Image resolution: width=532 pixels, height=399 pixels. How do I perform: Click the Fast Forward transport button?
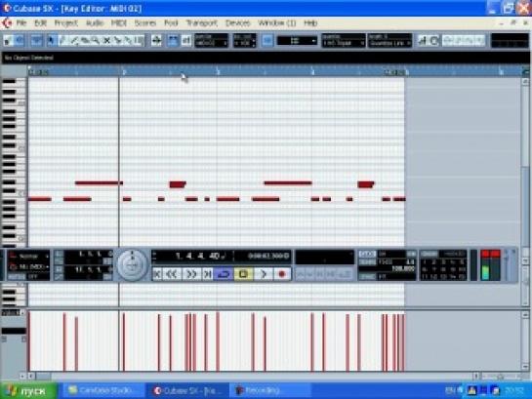(191, 274)
